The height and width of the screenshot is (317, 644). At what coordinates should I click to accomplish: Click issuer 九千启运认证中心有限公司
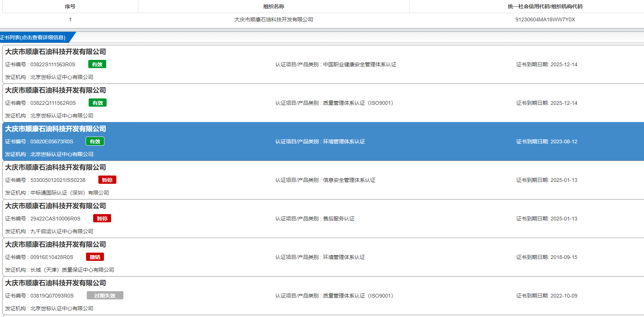(x=62, y=231)
